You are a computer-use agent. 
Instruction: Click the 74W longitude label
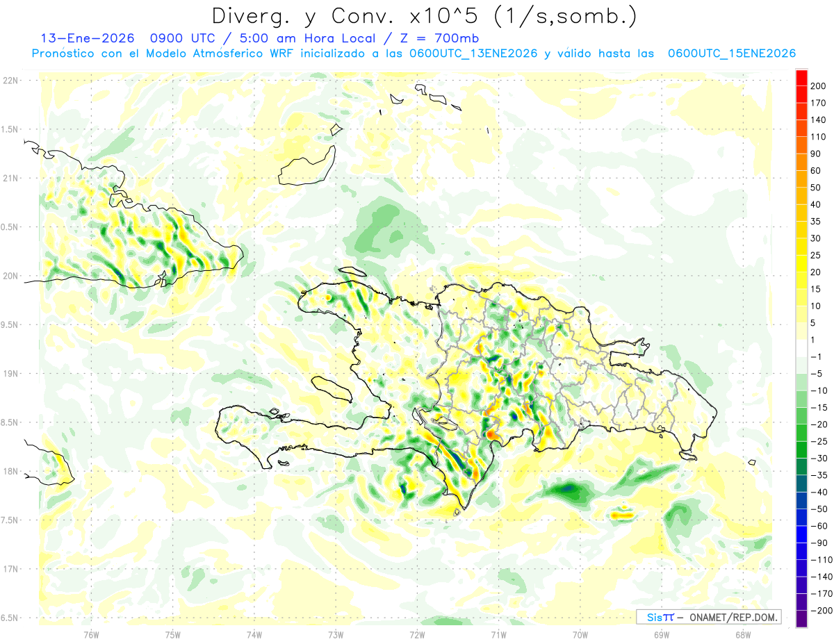pyautogui.click(x=254, y=635)
